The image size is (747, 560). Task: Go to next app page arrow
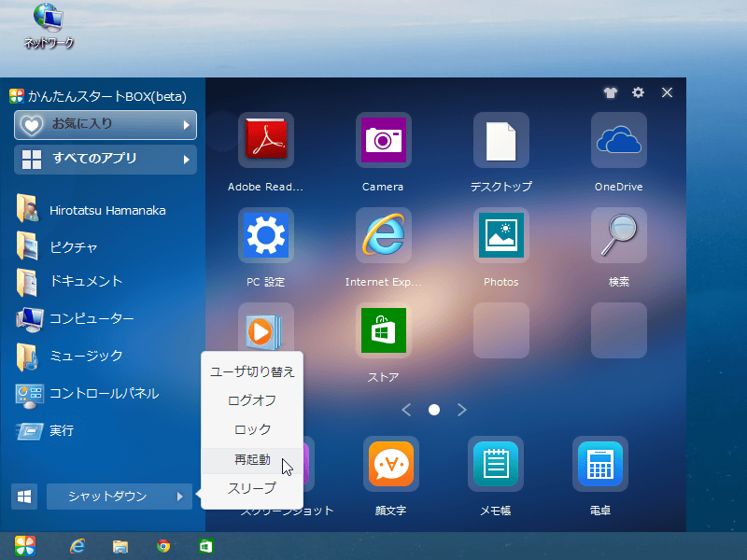(462, 410)
